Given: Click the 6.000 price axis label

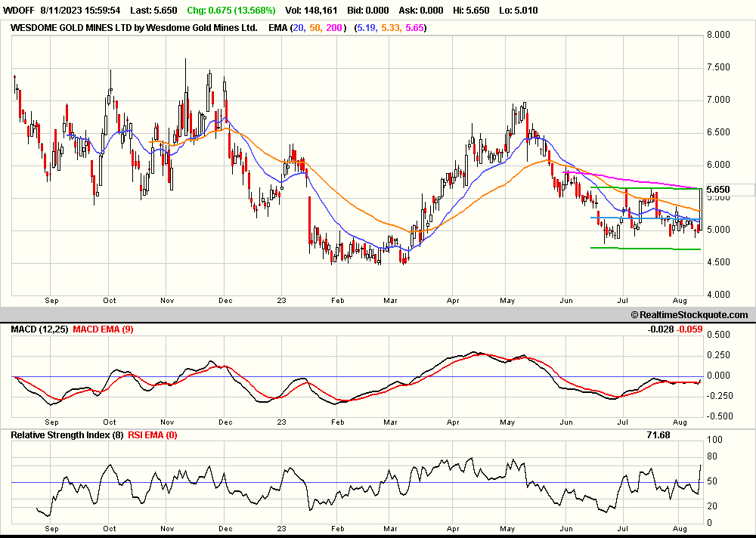Looking at the screenshot, I should (x=718, y=165).
